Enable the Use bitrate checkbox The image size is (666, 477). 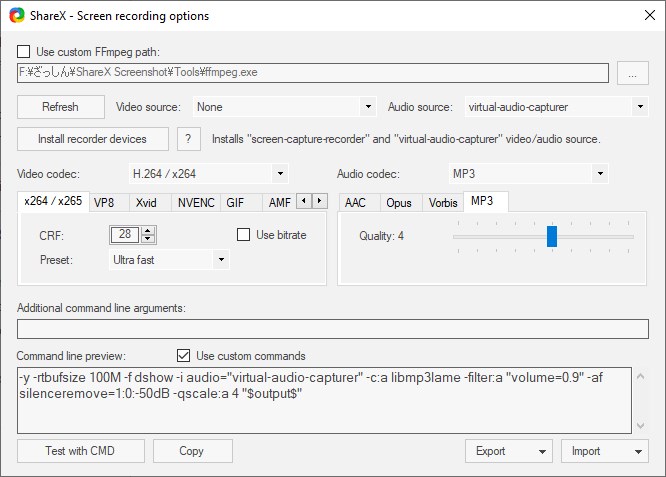coord(243,235)
